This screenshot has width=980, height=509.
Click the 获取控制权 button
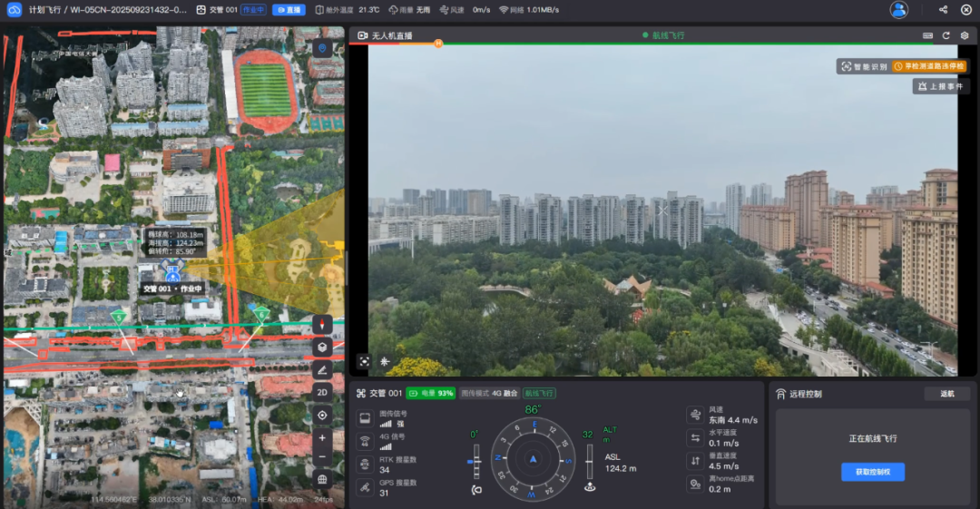tap(873, 472)
